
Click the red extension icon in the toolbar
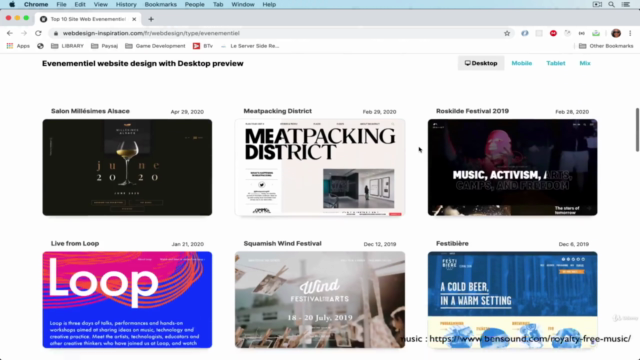click(x=553, y=33)
